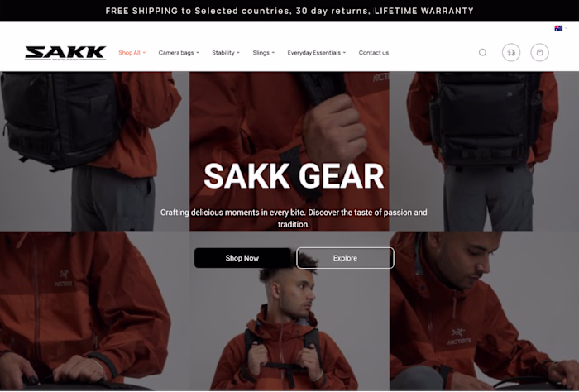579x392 pixels.
Task: Click the SAKK logo in header
Action: (x=65, y=53)
